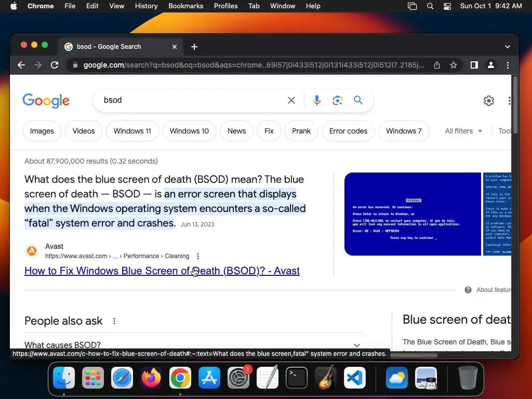Close the bsod - Google Search tab

(x=175, y=47)
